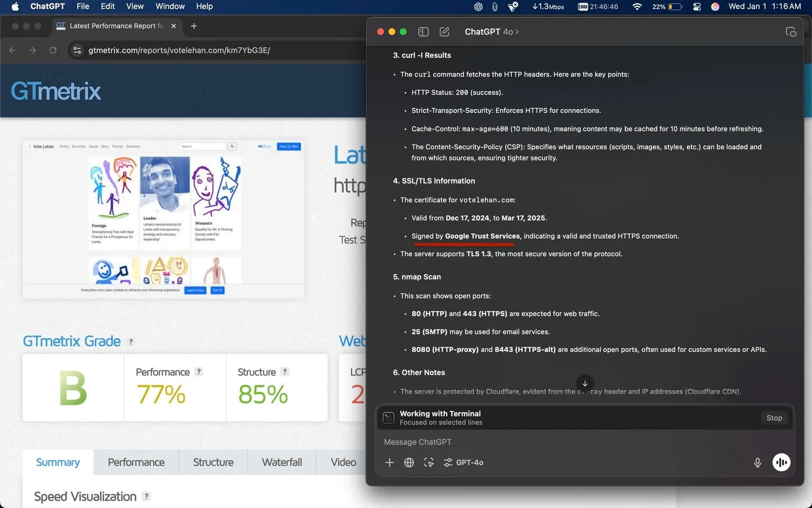Enable web search globe icon
Viewport: 812px width, 508px height.
click(x=409, y=462)
